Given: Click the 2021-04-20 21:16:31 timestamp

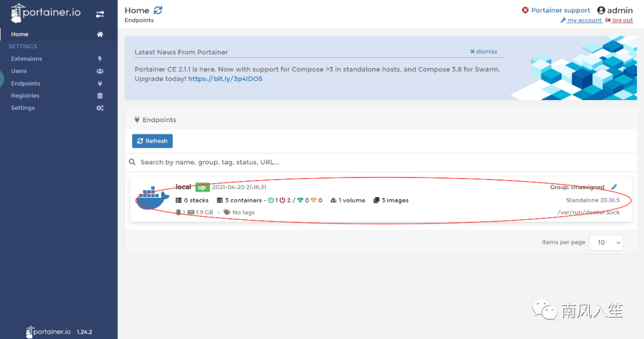Looking at the screenshot, I should tap(239, 187).
